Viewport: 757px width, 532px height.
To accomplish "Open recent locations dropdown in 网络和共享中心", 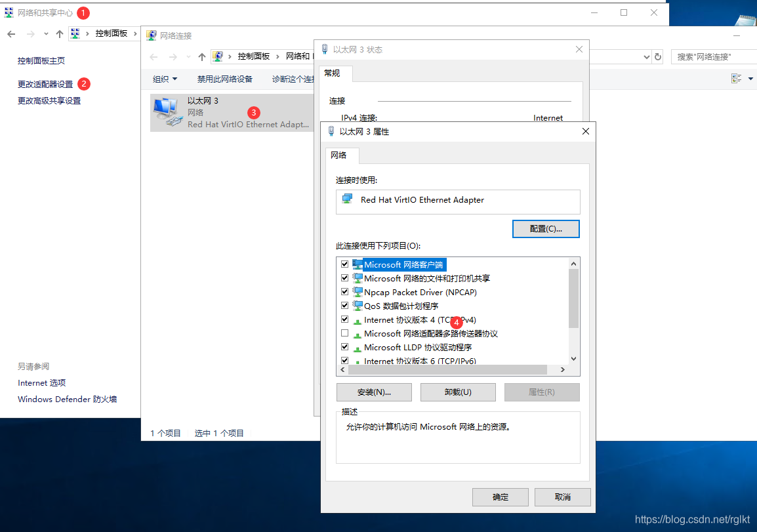I will pos(46,34).
